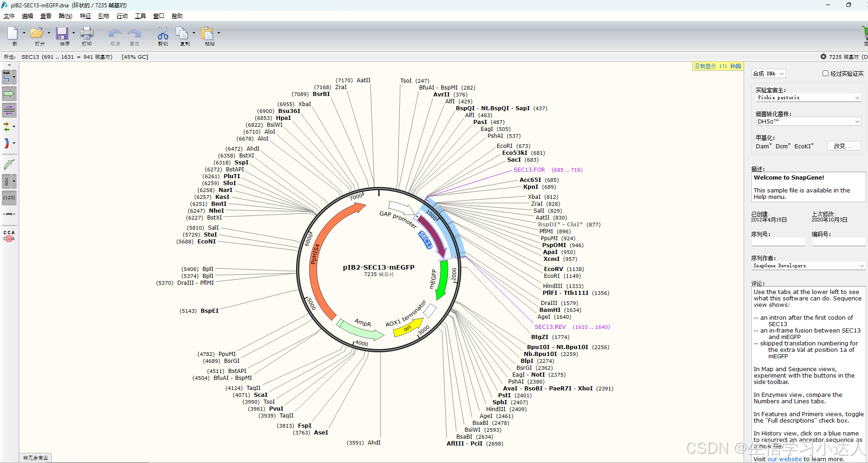Open dropdown arrow beside Open icon
Screen dimensions: 868x463
coord(49,33)
